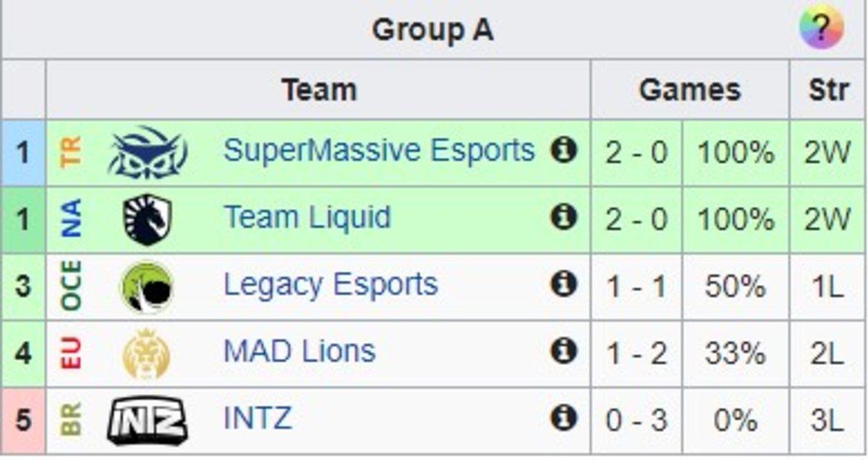The image size is (868, 460).
Task: Show info icon for SuperMassive Esports
Action: click(x=563, y=151)
